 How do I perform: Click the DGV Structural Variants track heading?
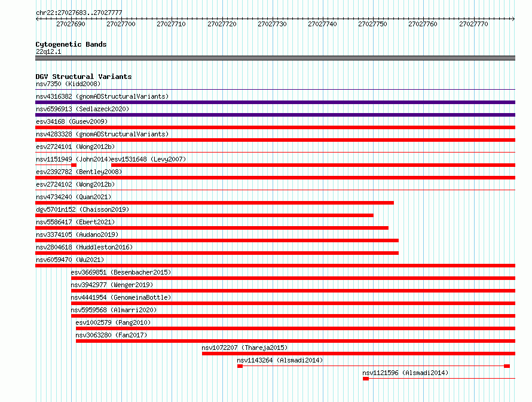[x=84, y=77]
